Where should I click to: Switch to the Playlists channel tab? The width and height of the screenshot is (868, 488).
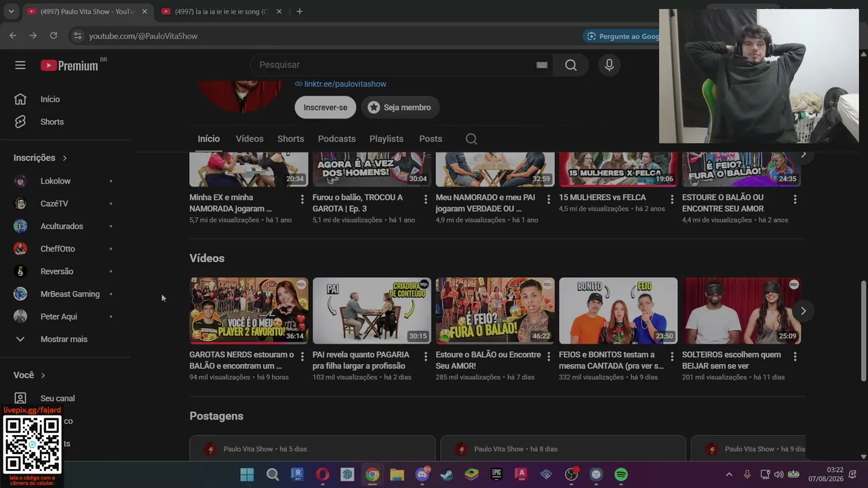(x=387, y=139)
